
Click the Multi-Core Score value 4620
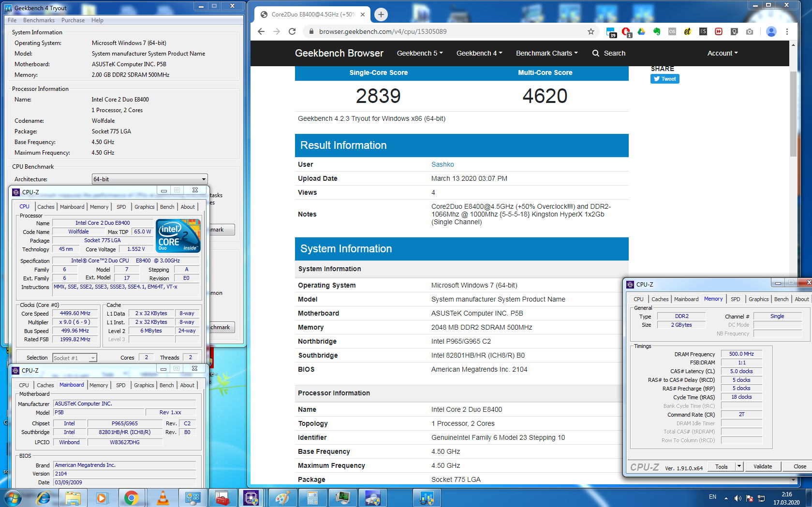click(545, 96)
